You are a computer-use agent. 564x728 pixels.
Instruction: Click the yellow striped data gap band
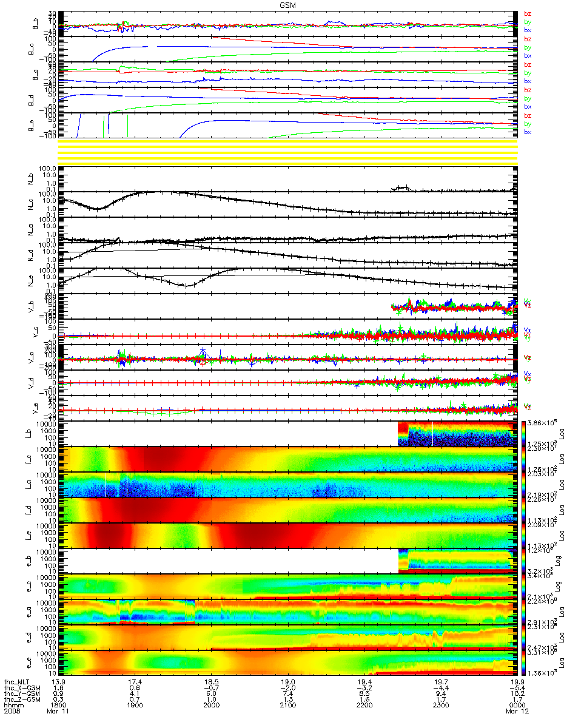[x=289, y=152]
